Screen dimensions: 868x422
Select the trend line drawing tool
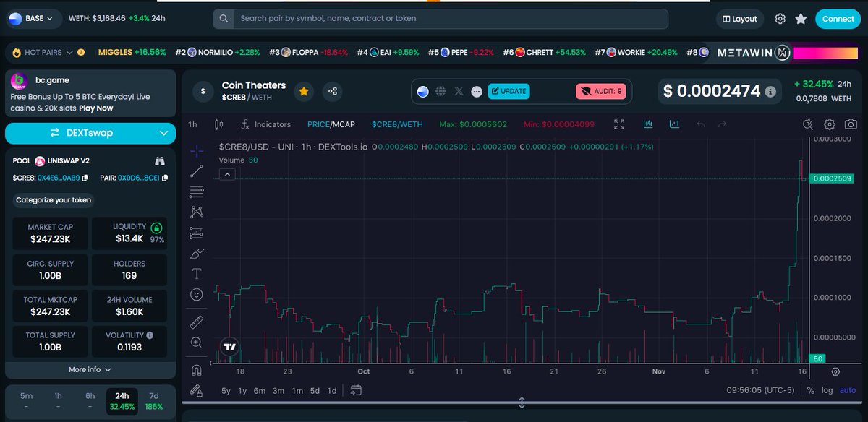click(196, 171)
